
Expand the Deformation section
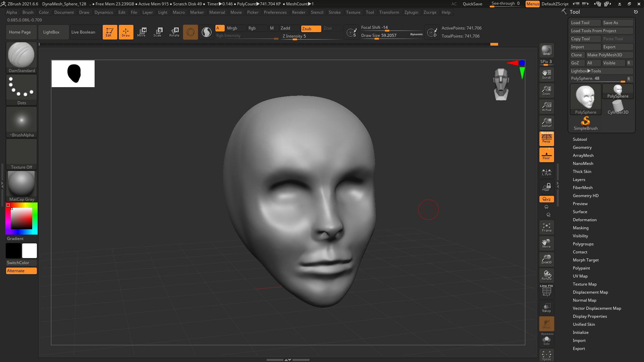click(x=584, y=220)
